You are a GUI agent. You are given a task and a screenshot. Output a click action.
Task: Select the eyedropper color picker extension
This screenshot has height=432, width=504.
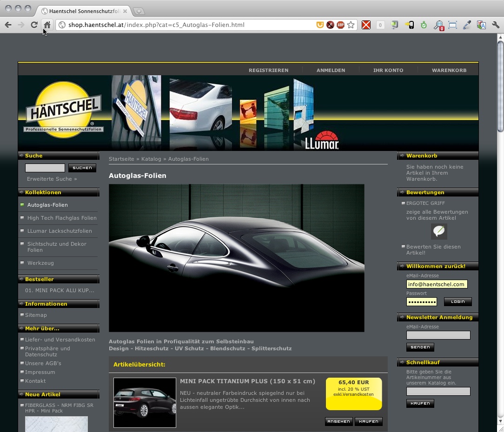tap(467, 25)
